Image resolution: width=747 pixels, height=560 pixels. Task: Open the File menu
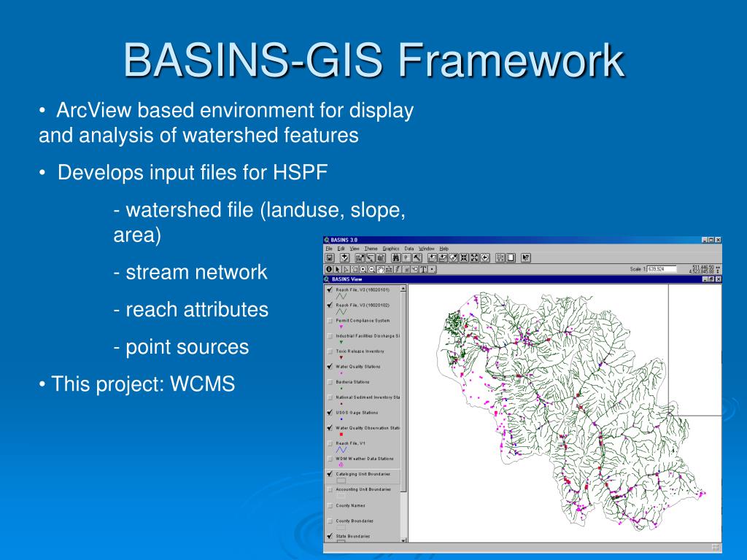329,249
